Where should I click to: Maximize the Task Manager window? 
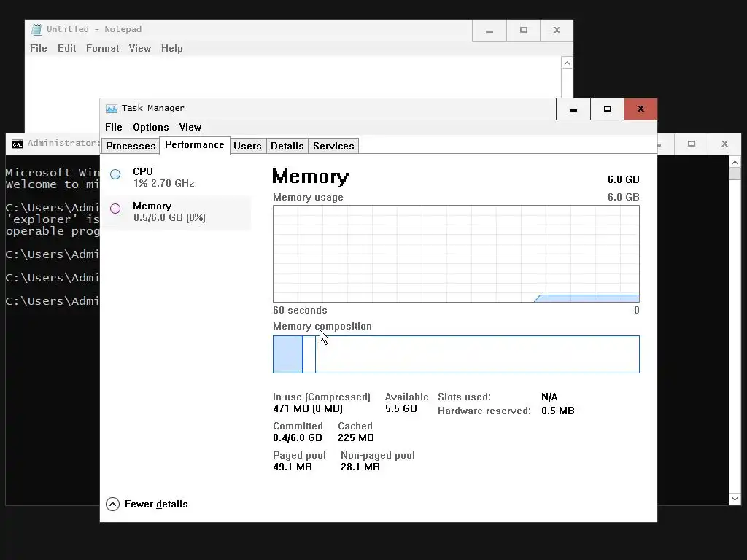[608, 109]
